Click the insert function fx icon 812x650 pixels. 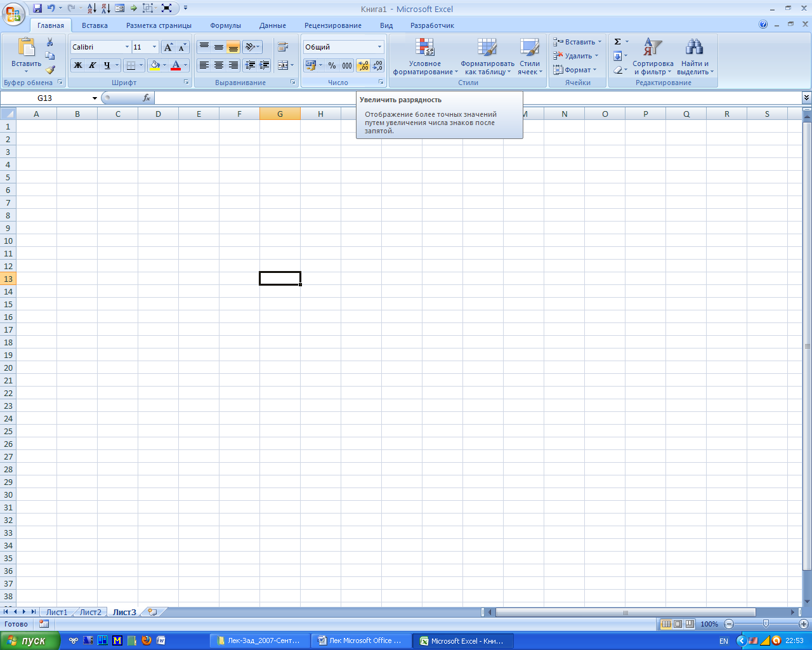coord(147,98)
